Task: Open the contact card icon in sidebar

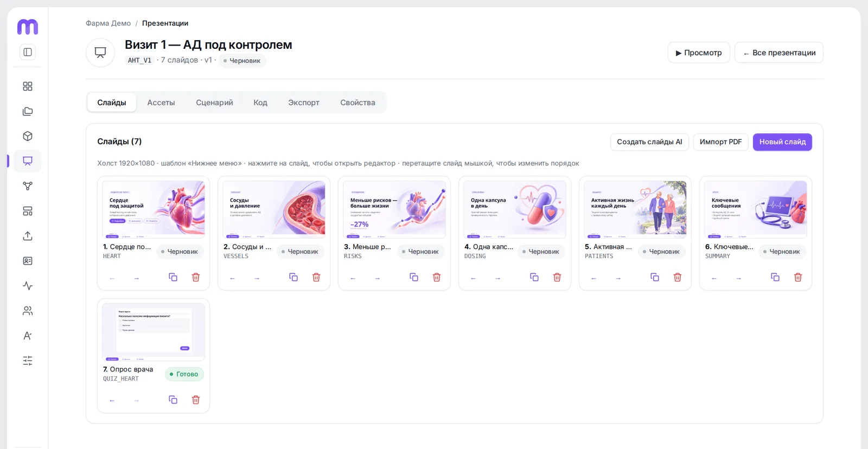Action: [28, 261]
